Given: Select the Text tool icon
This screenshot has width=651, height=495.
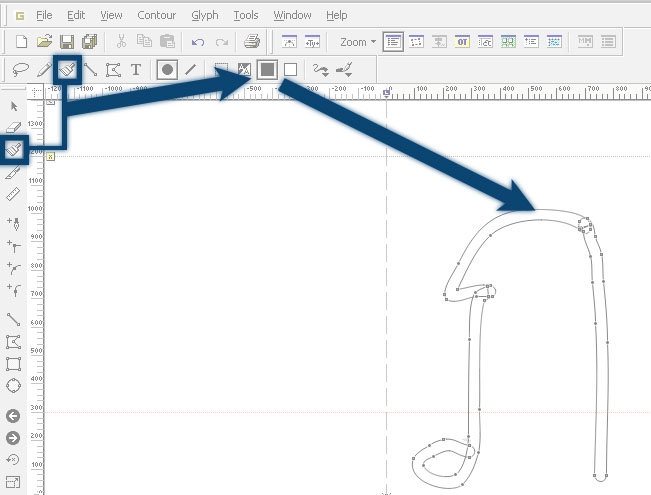Looking at the screenshot, I should 135,70.
